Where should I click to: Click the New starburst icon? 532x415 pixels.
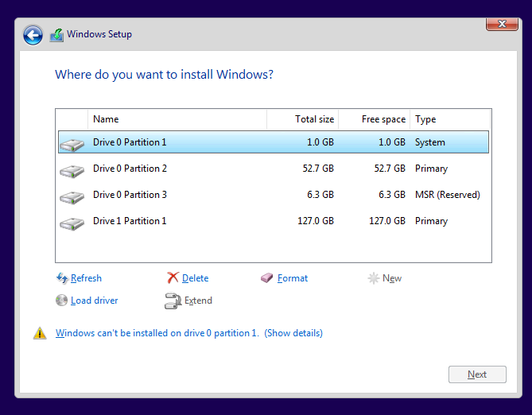click(374, 278)
